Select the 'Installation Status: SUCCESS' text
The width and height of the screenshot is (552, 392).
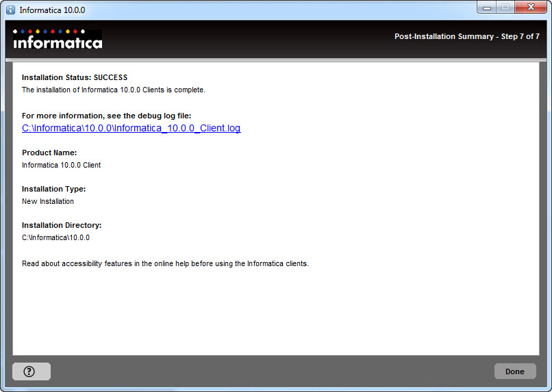coord(75,77)
